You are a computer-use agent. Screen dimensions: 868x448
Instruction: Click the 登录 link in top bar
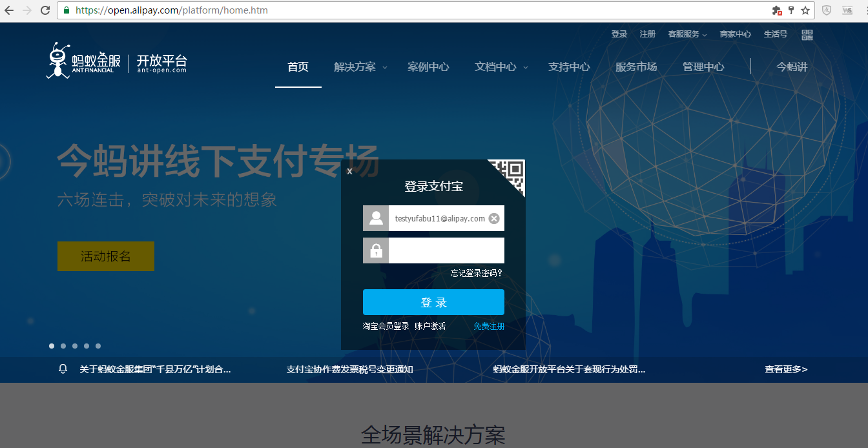619,34
